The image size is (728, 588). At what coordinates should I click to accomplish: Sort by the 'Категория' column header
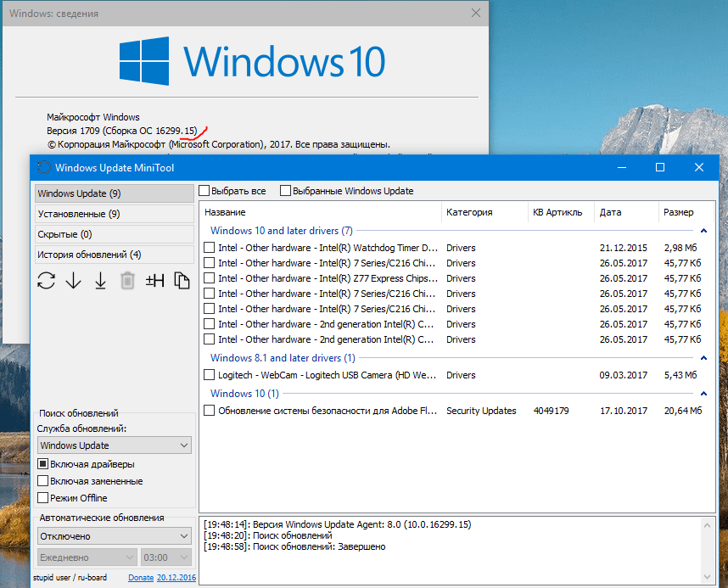pyautogui.click(x=484, y=212)
